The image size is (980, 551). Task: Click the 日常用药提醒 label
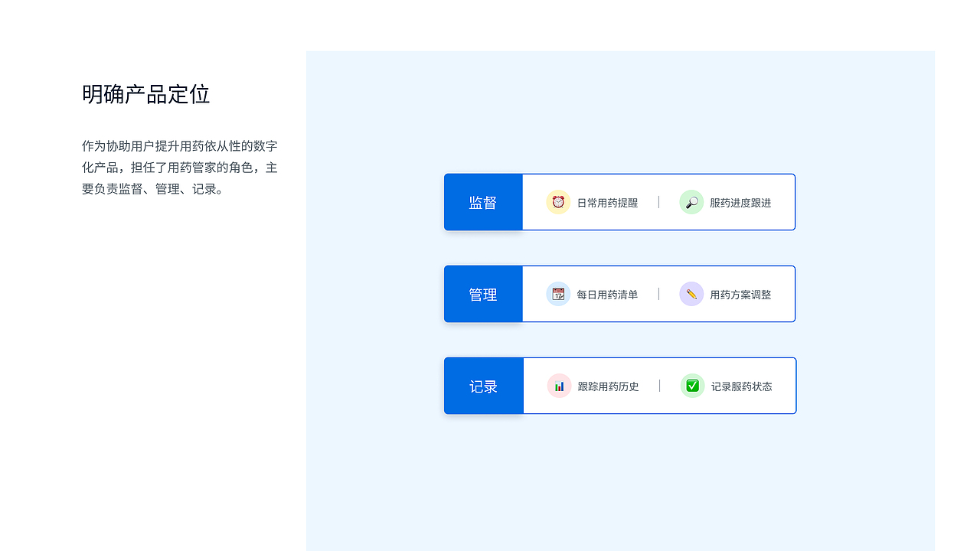click(607, 203)
